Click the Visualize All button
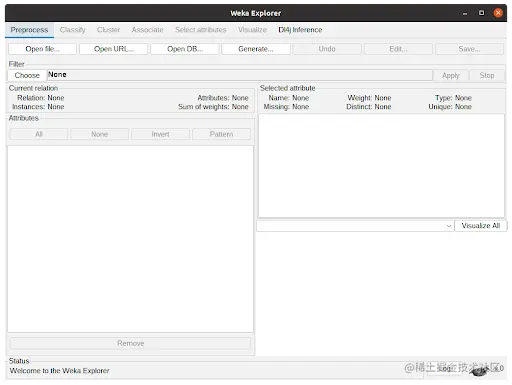 481,226
